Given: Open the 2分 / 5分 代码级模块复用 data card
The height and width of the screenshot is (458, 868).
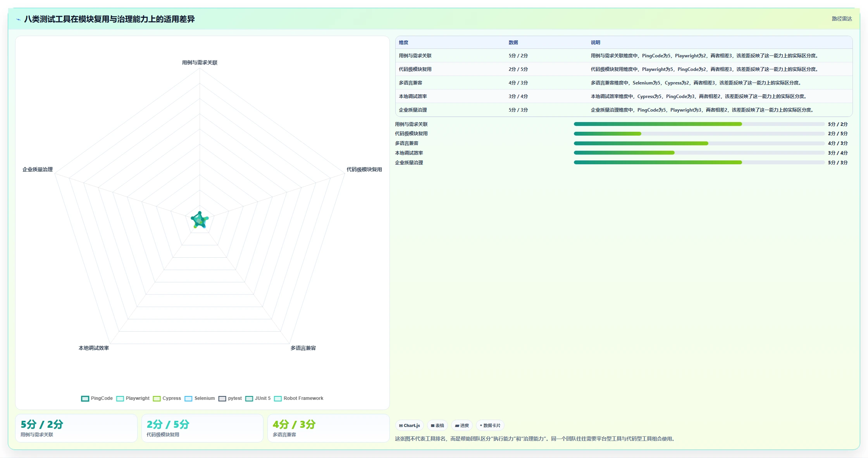Looking at the screenshot, I should [x=202, y=428].
